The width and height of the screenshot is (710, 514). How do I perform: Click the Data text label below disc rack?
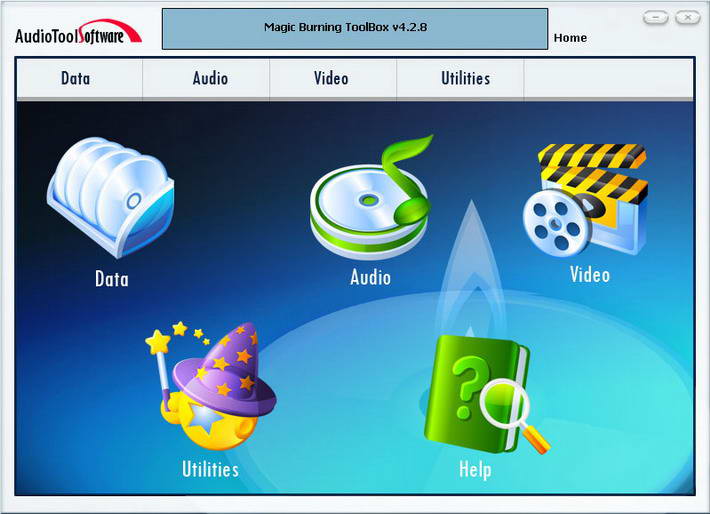pos(111,279)
